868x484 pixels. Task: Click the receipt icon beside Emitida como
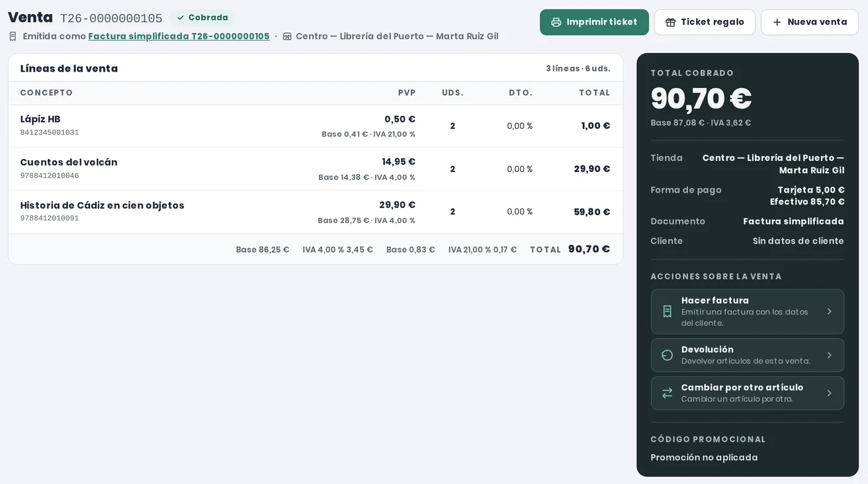13,36
